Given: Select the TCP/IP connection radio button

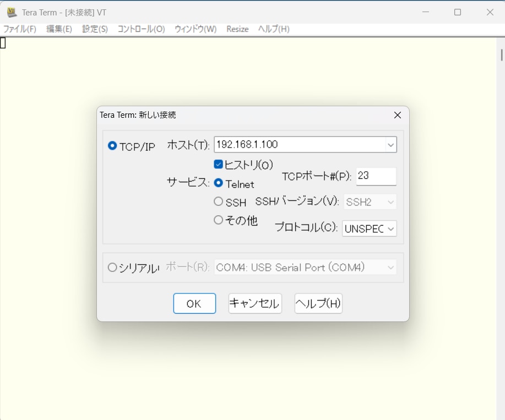Looking at the screenshot, I should point(112,146).
